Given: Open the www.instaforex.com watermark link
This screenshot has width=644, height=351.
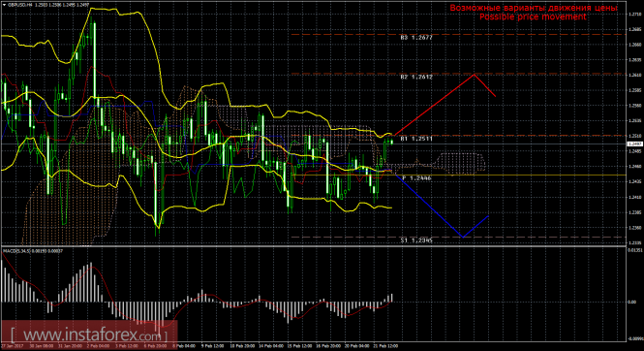Looking at the screenshot, I should coord(88,335).
